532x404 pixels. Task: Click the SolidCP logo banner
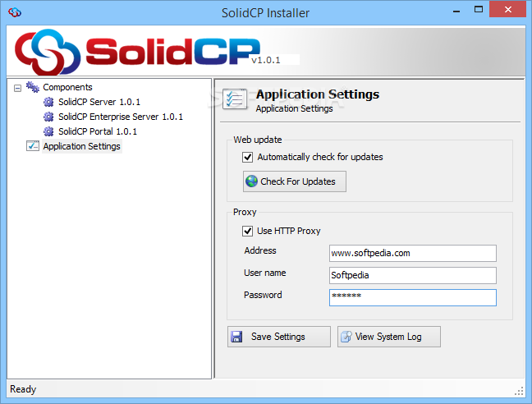(137, 52)
